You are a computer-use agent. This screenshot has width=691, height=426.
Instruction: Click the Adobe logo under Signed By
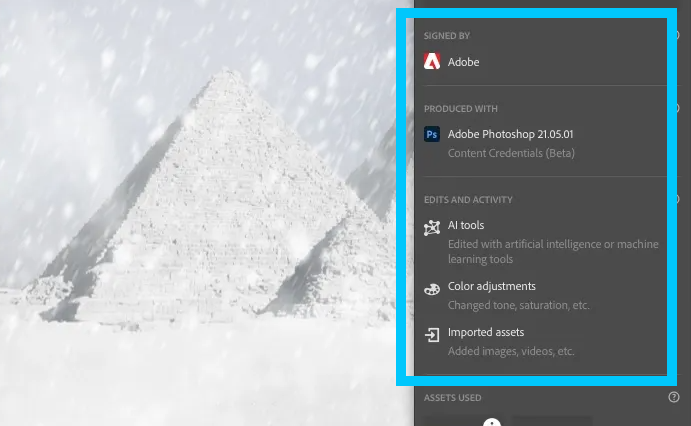coord(432,61)
